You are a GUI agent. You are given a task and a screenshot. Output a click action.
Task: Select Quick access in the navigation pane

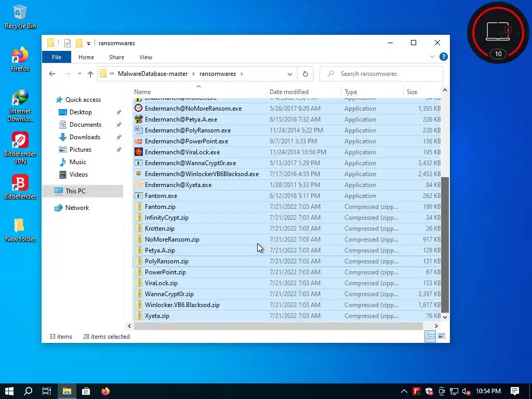tap(83, 99)
